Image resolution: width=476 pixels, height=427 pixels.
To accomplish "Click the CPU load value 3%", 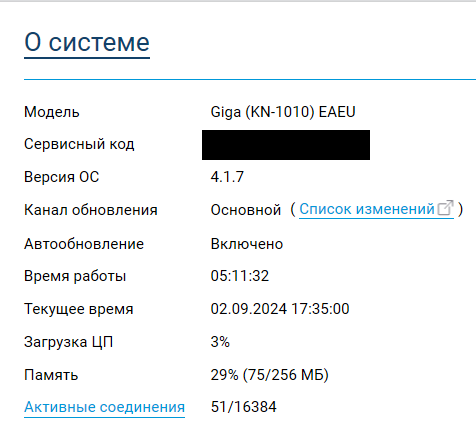I will click(x=220, y=342).
